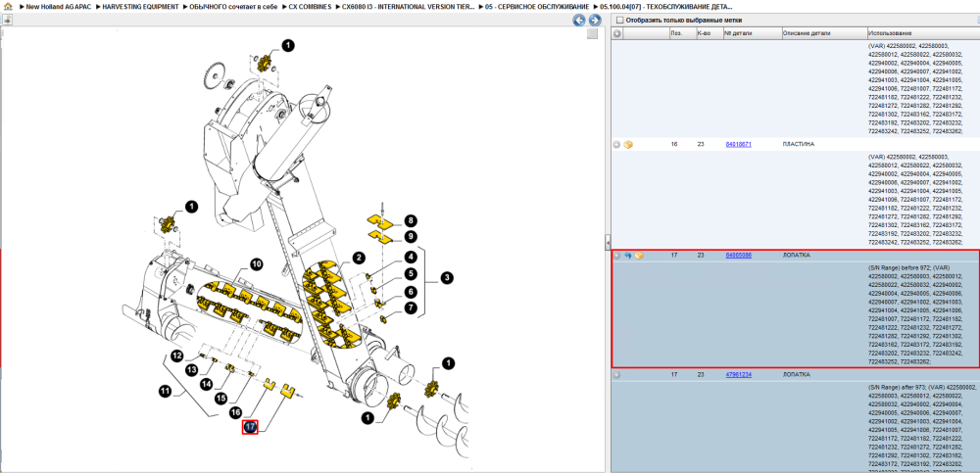980x473 pixels.
Task: Add part 84005086 with its plus icon
Action: (x=616, y=256)
